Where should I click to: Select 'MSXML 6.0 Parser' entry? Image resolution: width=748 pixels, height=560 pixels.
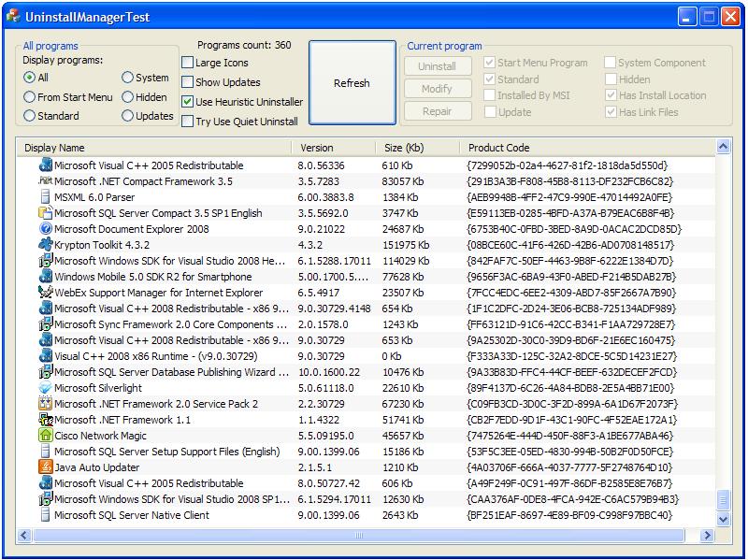(94, 197)
